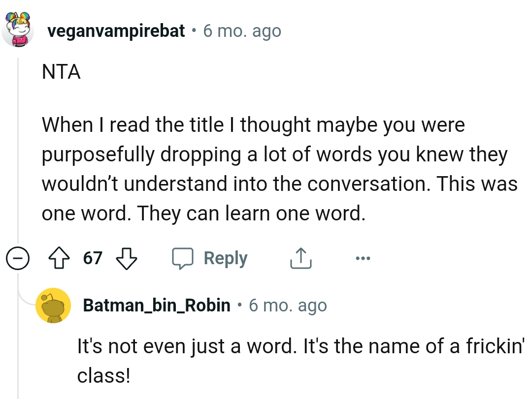Image resolution: width=532 pixels, height=399 pixels.
Task: Toggle the downvote arrow to remove a vote
Action: coord(126,257)
